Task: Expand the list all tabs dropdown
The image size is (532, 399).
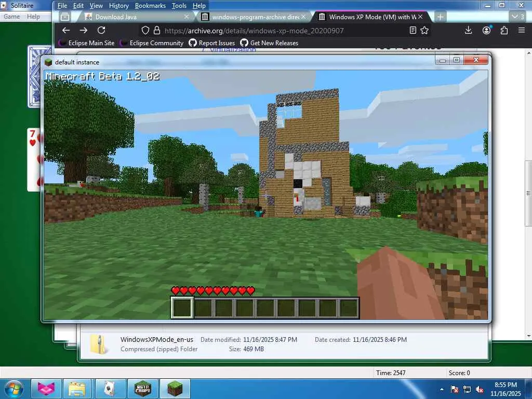Action: (518, 17)
